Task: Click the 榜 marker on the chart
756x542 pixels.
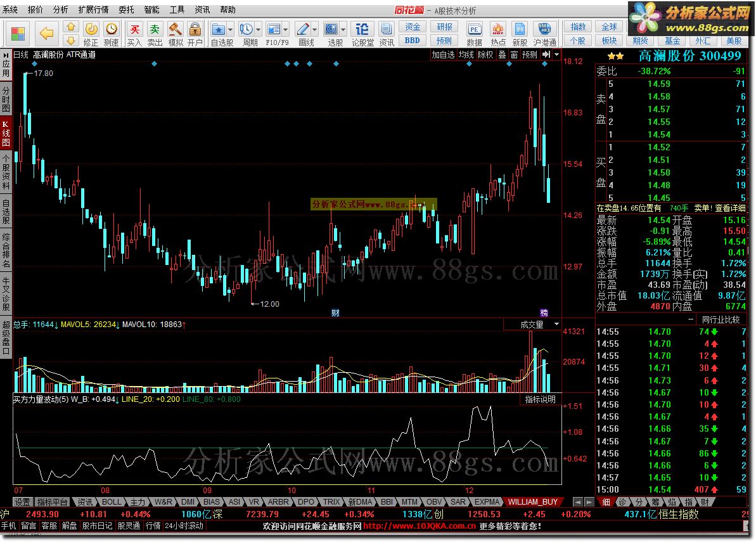Action: [x=544, y=313]
